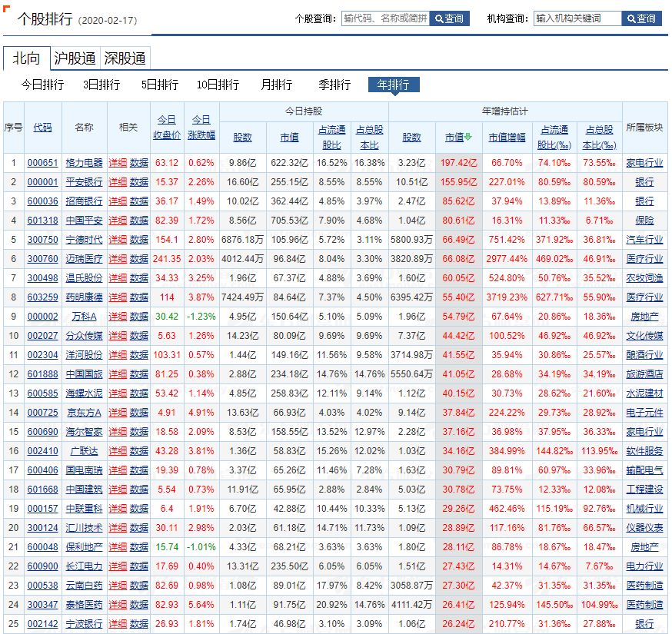Open 数据 link for 海尔智家 row
The image size is (672, 634).
tap(139, 432)
